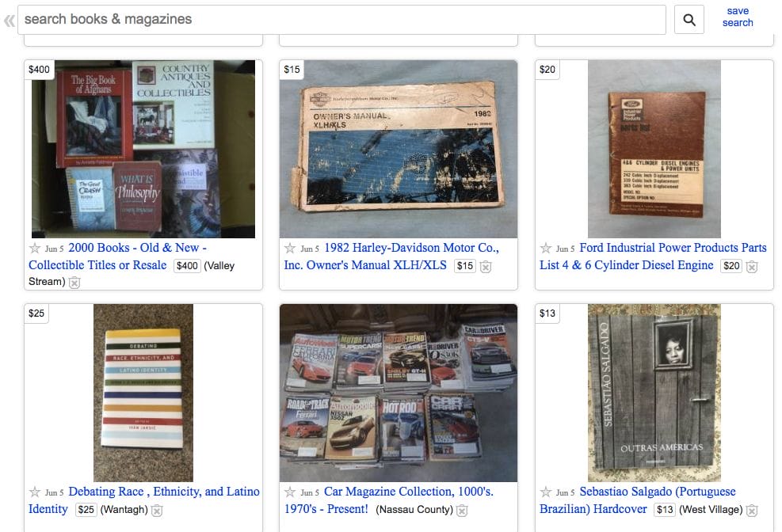Favorite the 2000 Books listing star
This screenshot has width=782, height=532.
pyautogui.click(x=34, y=248)
